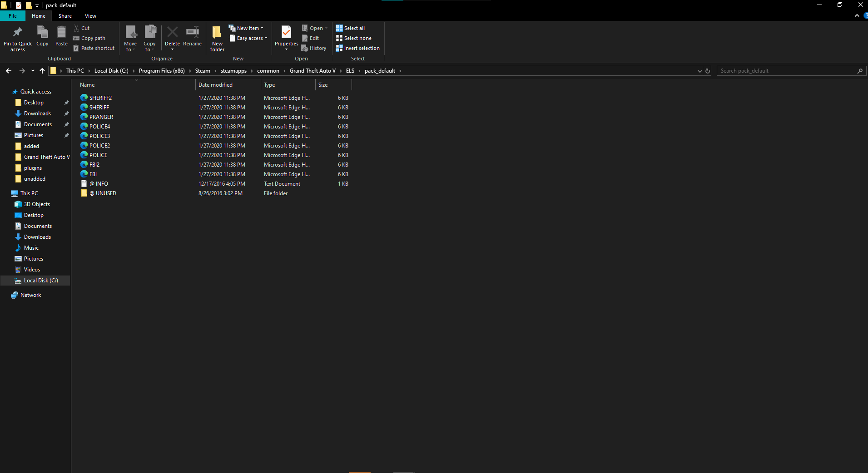Viewport: 868px width, 473px height.
Task: Open Videos under This PC
Action: [x=32, y=270]
